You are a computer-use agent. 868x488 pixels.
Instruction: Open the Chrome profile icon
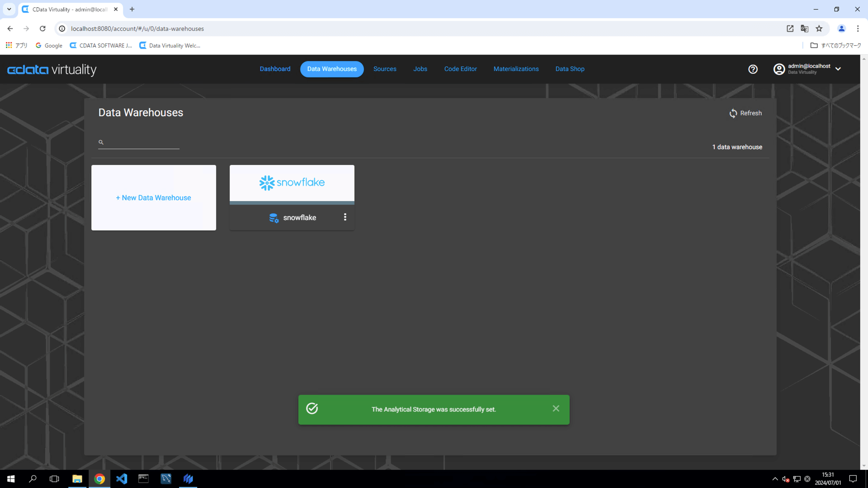click(x=841, y=28)
